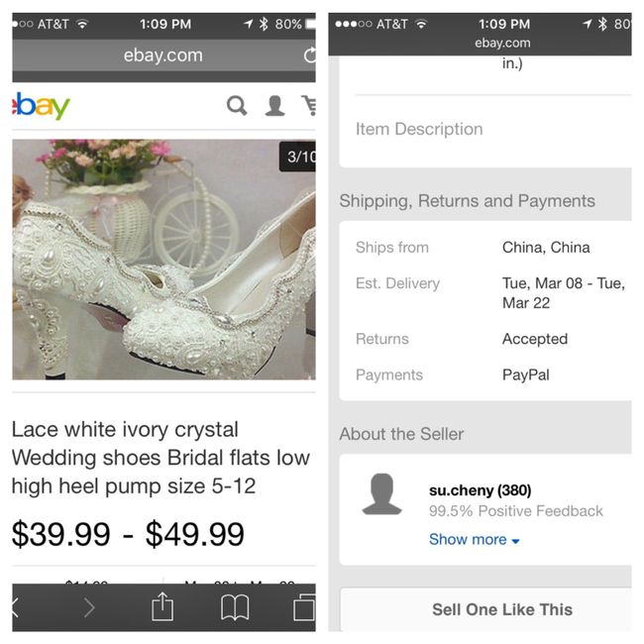The image size is (644, 644).
Task: Open the eBay shopping cart icon
Action: (x=309, y=105)
